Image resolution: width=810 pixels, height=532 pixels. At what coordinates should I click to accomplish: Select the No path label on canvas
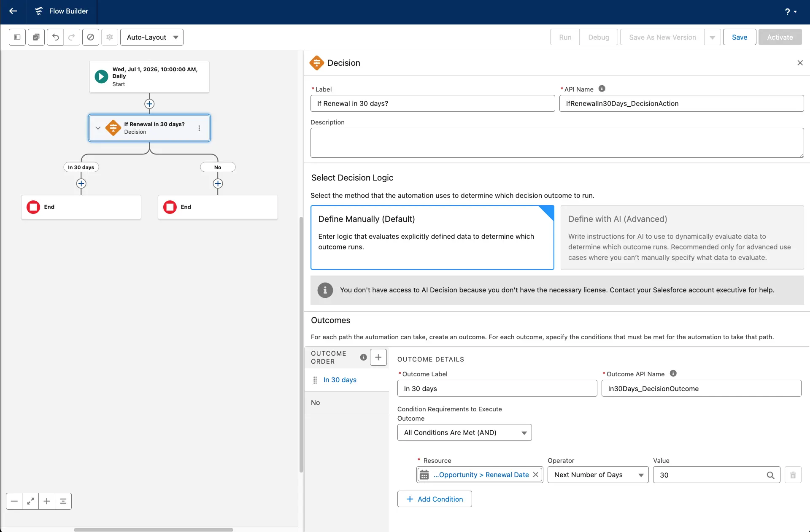[218, 167]
